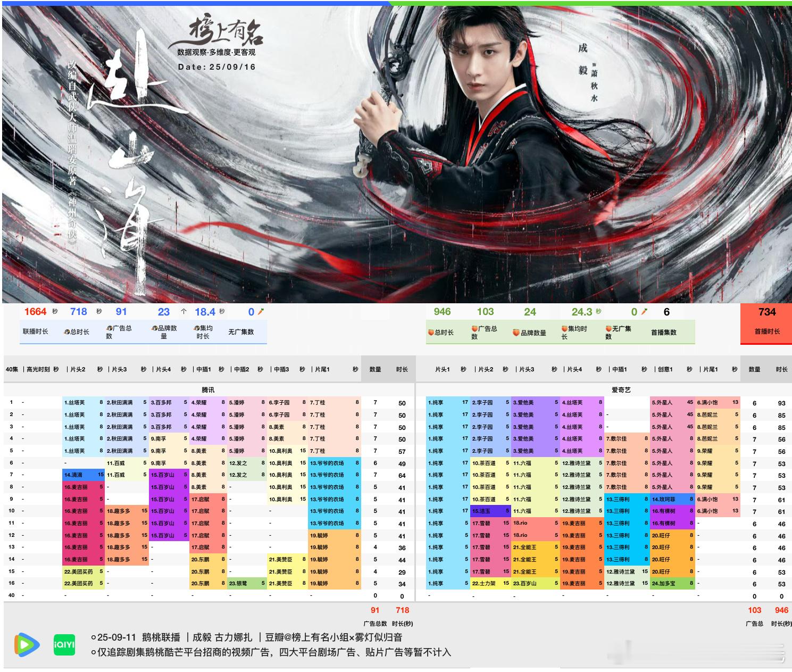Click the Date: 25/09/16 text
792x672 pixels.
point(217,67)
